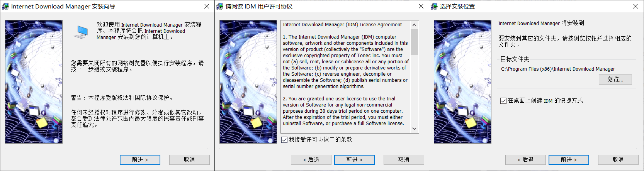644x171 pixels.
Task: Click the license scrollbar thumb
Action: pos(415,42)
